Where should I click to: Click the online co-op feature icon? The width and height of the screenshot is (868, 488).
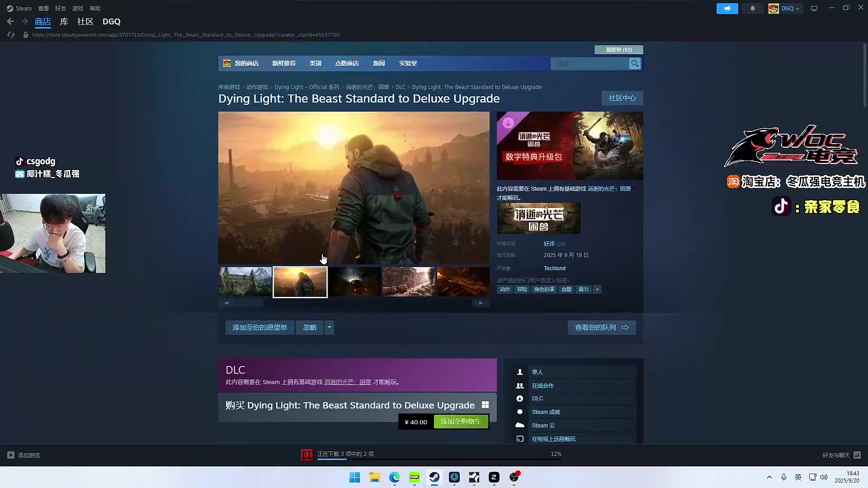(520, 385)
